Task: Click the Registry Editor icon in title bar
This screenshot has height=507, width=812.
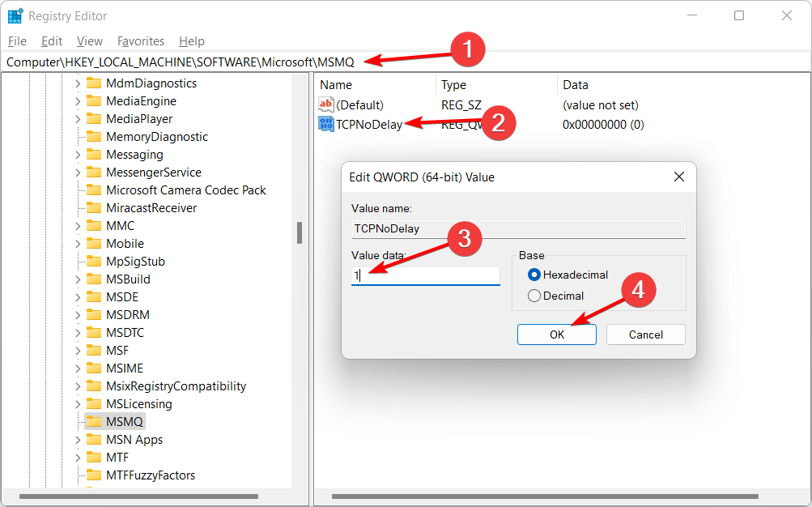Action: click(x=15, y=15)
